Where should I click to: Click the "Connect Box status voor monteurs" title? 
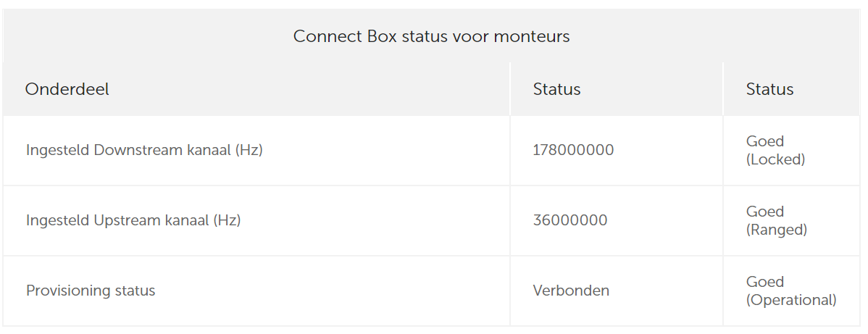pyautogui.click(x=431, y=36)
